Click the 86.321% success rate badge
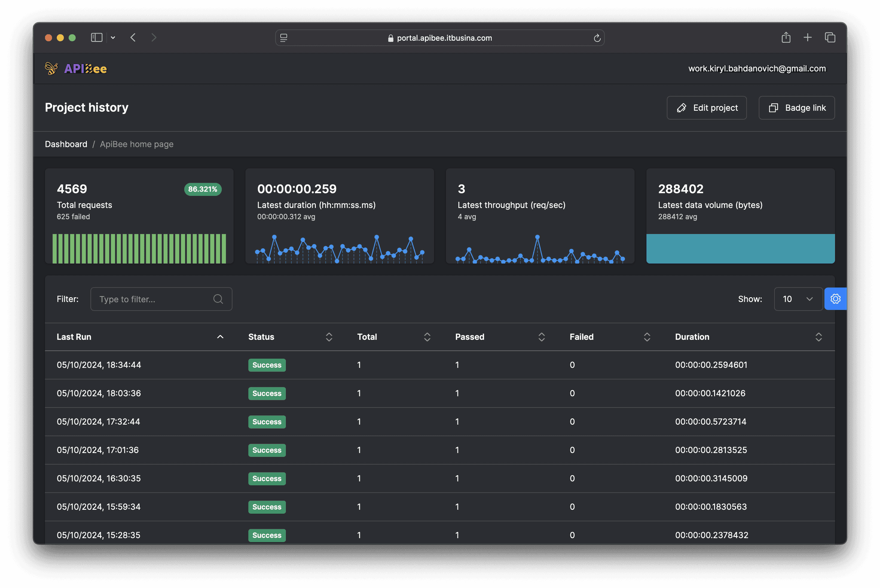 pos(203,189)
